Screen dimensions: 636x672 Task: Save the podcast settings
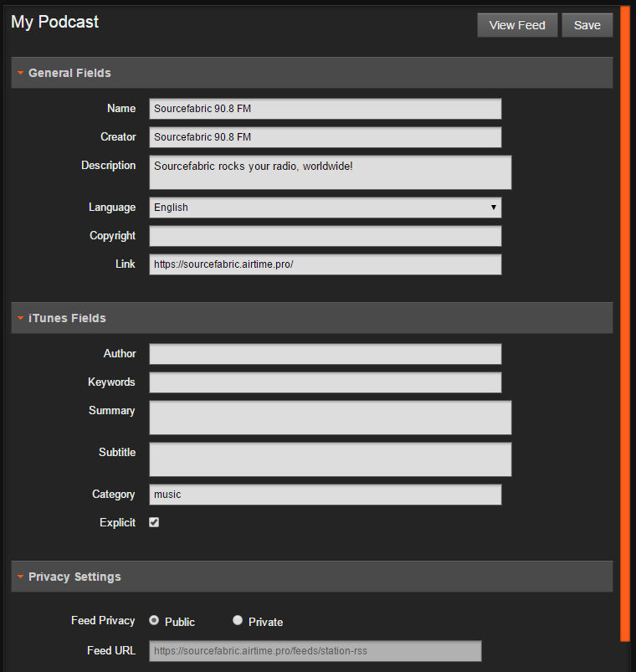point(587,25)
